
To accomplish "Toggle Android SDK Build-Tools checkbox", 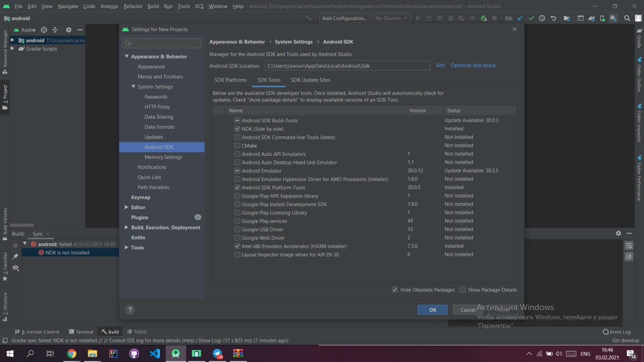I will click(x=237, y=120).
